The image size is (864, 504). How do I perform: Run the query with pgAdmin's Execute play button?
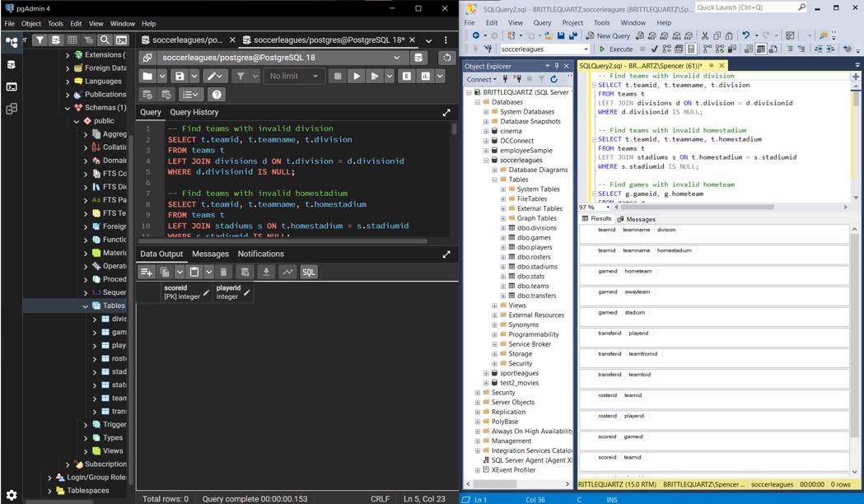click(x=356, y=76)
